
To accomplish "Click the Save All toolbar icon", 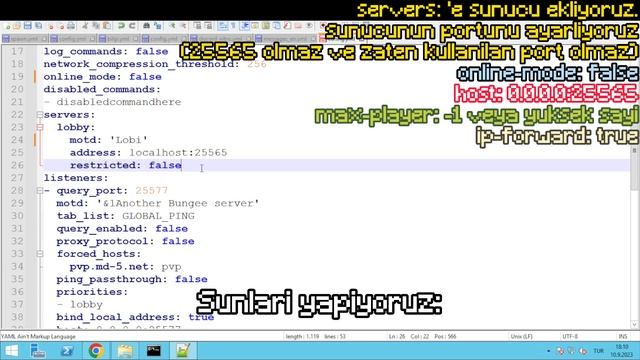I will [38, 26].
